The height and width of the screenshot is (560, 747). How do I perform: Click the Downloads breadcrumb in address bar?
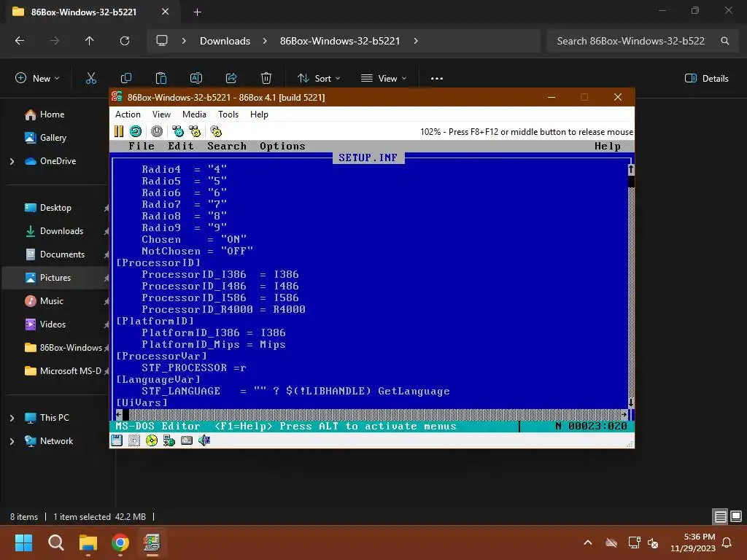point(225,41)
